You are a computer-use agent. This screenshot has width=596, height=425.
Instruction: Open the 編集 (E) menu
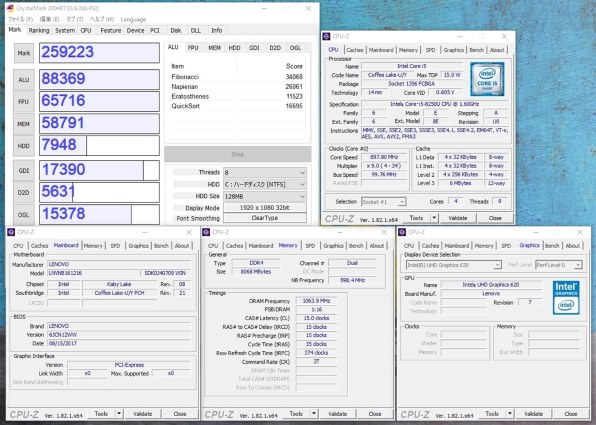[49, 19]
